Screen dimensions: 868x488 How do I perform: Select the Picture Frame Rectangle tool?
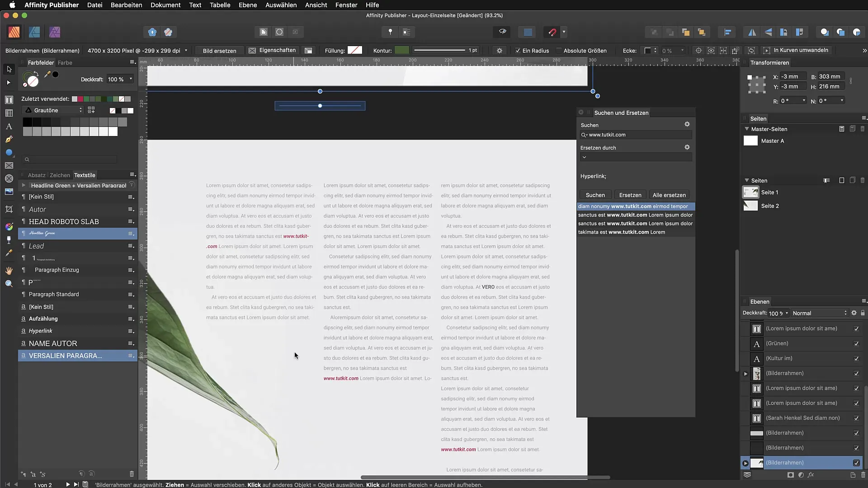9,165
